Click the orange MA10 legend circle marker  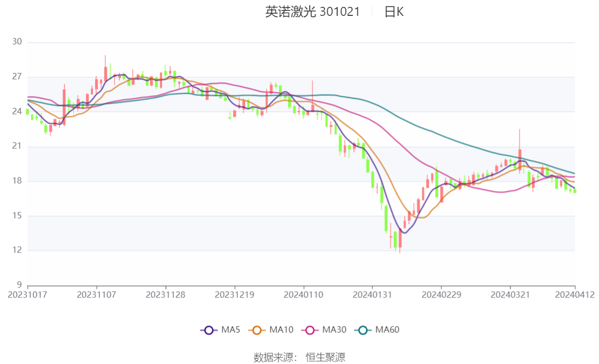point(258,330)
